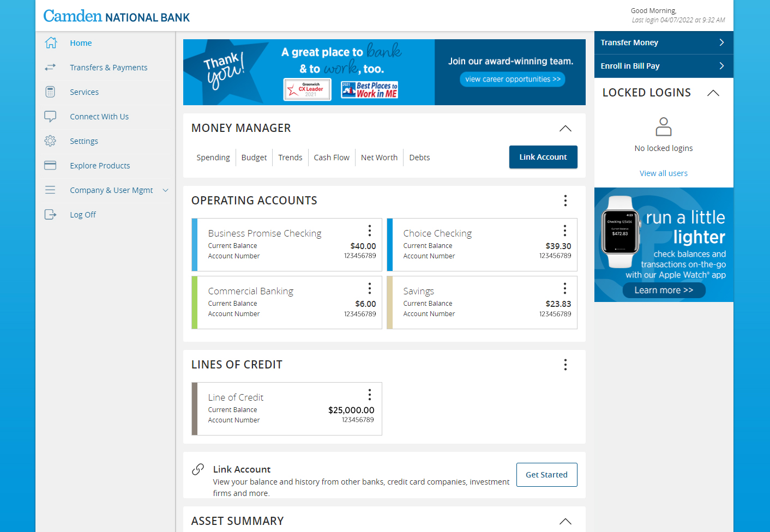Select Services menu item
This screenshot has width=770, height=532.
[84, 92]
